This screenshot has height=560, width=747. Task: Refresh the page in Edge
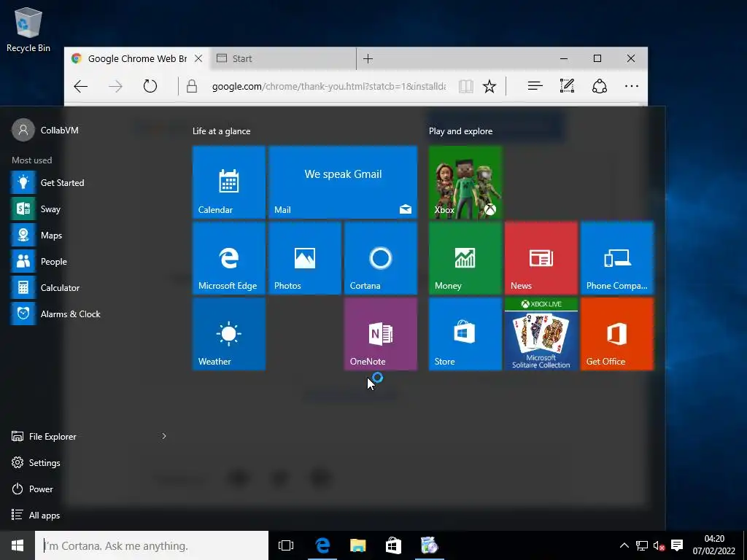150,86
